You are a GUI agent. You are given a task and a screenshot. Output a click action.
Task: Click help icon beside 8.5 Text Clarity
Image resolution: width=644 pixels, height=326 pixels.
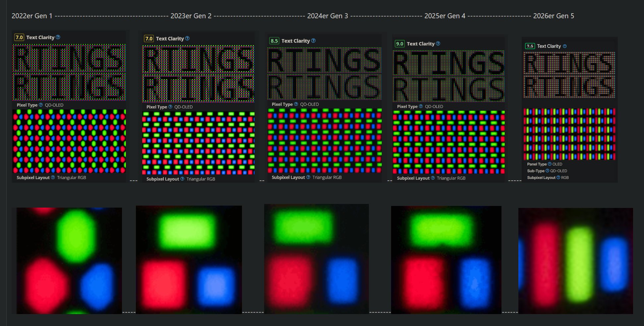coord(313,41)
